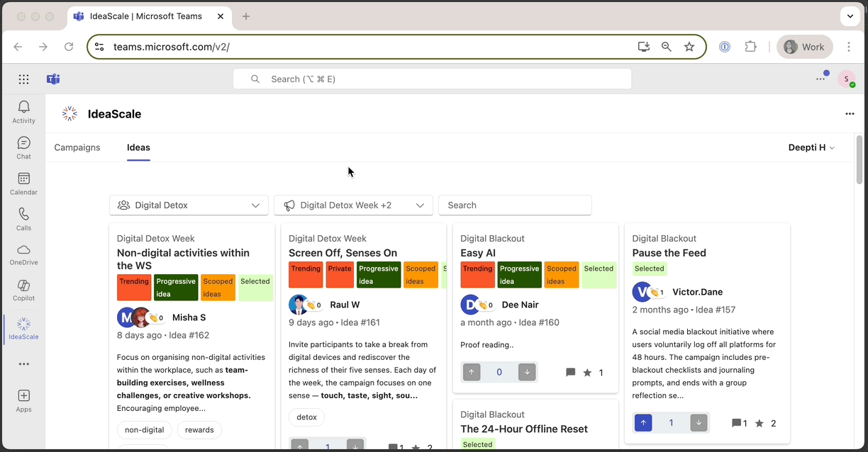The width and height of the screenshot is (868, 452).
Task: Star the Easy AI idea
Action: coord(587,373)
